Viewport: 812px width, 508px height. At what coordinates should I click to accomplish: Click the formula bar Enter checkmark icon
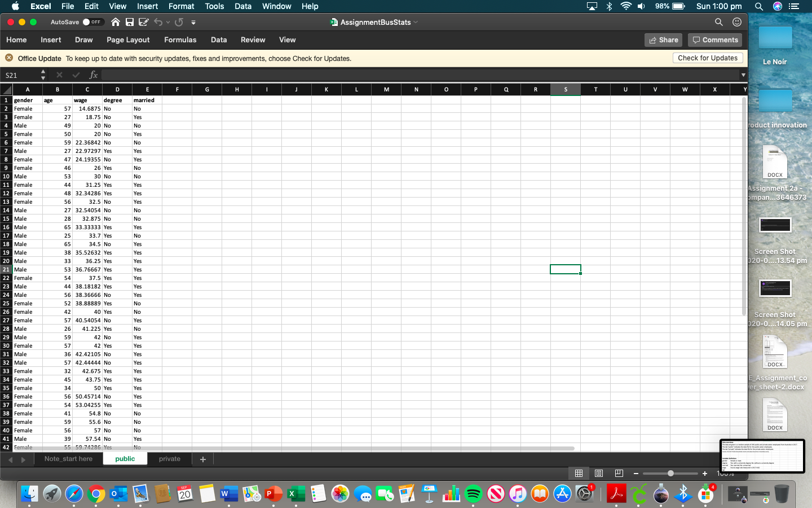point(76,75)
